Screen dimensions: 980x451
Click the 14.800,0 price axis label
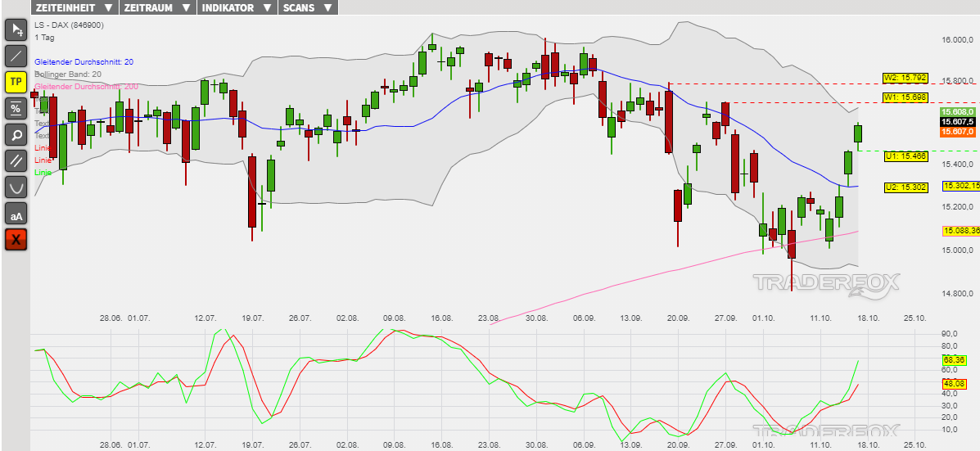point(958,293)
